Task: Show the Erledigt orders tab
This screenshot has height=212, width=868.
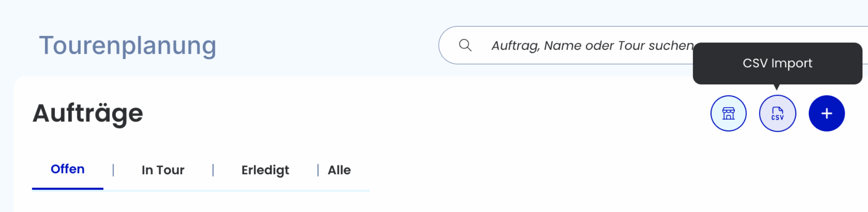Action: pos(265,170)
